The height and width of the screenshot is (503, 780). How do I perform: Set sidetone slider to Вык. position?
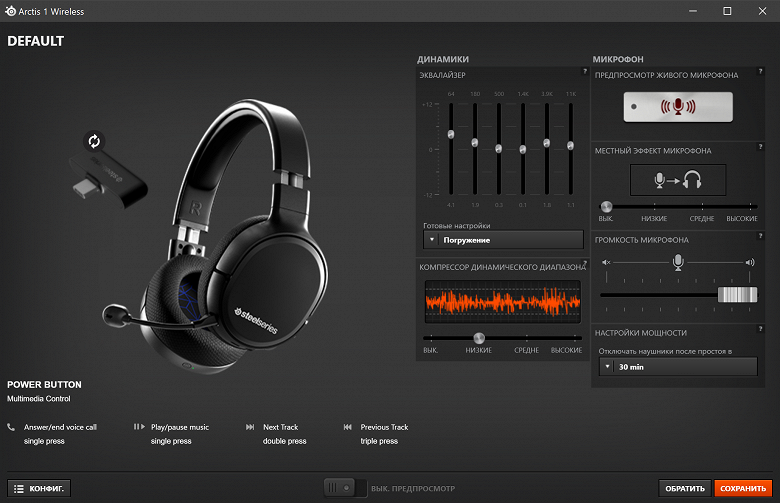point(606,206)
